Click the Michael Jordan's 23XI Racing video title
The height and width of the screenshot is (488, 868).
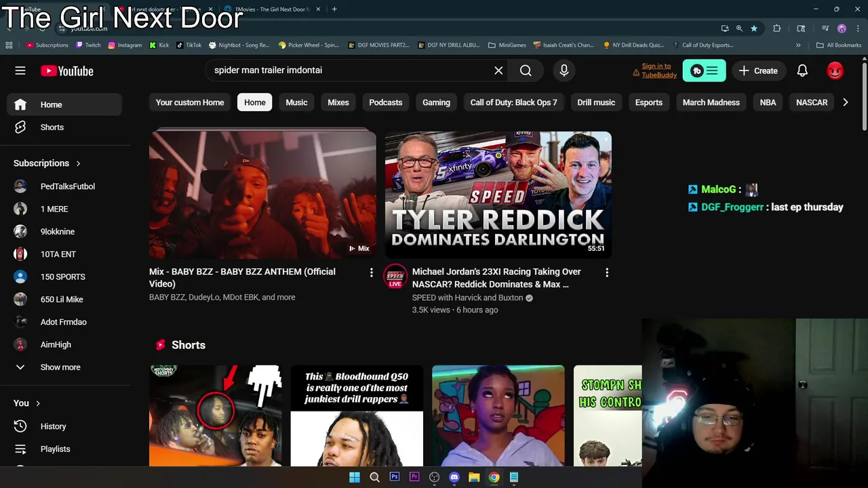coord(496,278)
